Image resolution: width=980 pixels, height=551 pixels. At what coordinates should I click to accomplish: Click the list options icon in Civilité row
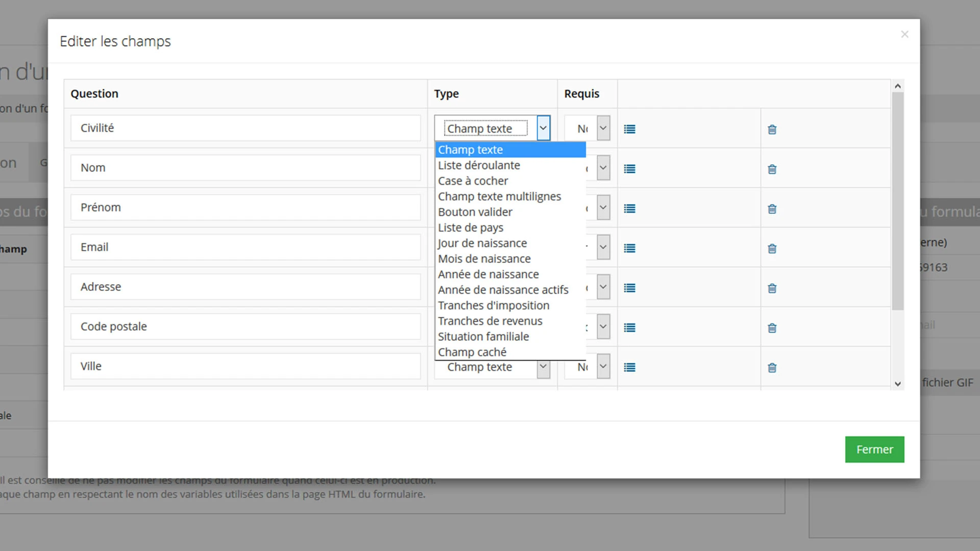[629, 129]
